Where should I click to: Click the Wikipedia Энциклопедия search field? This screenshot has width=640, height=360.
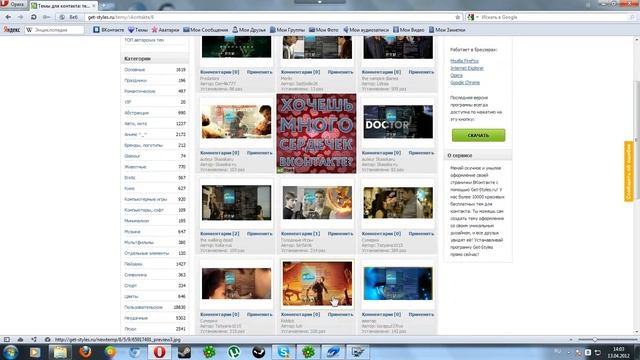coord(55,30)
